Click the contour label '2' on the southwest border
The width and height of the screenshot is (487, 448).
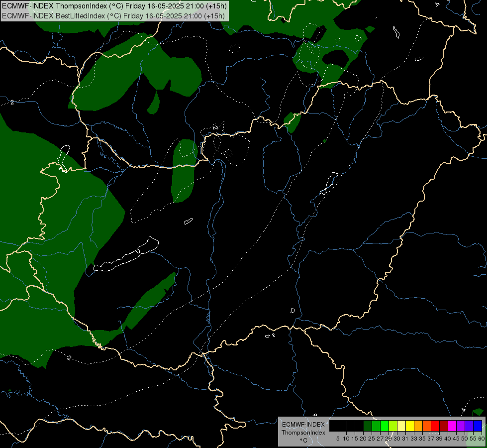click(x=69, y=358)
